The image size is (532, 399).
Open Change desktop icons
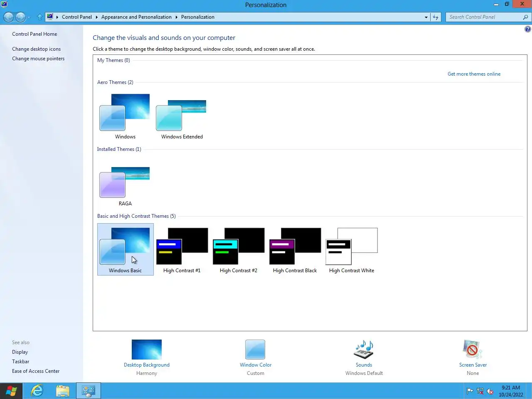[x=36, y=49]
